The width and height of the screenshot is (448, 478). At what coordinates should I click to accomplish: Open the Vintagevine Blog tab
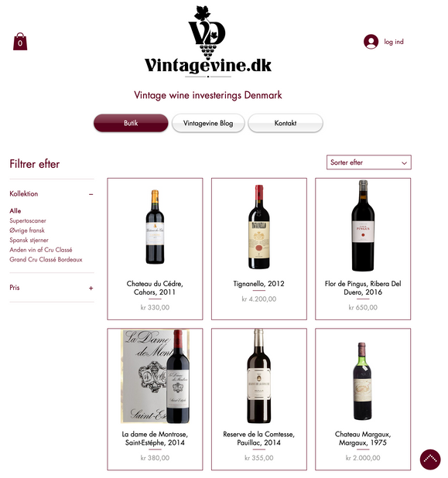click(208, 123)
